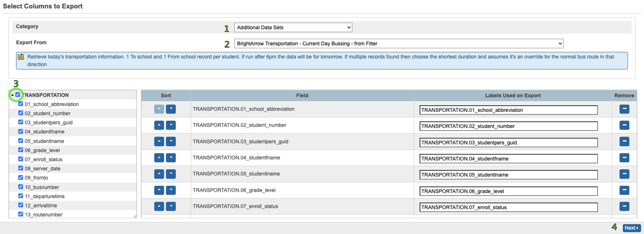This screenshot has width=644, height=234.
Task: Uncheck 02_student_number checkbox
Action: pos(21,113)
